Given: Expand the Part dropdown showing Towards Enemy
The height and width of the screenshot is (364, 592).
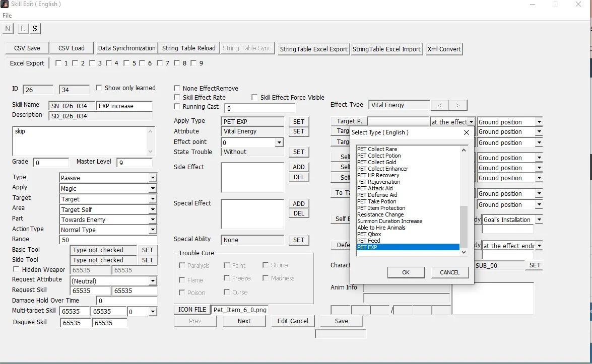Looking at the screenshot, I should 153,220.
